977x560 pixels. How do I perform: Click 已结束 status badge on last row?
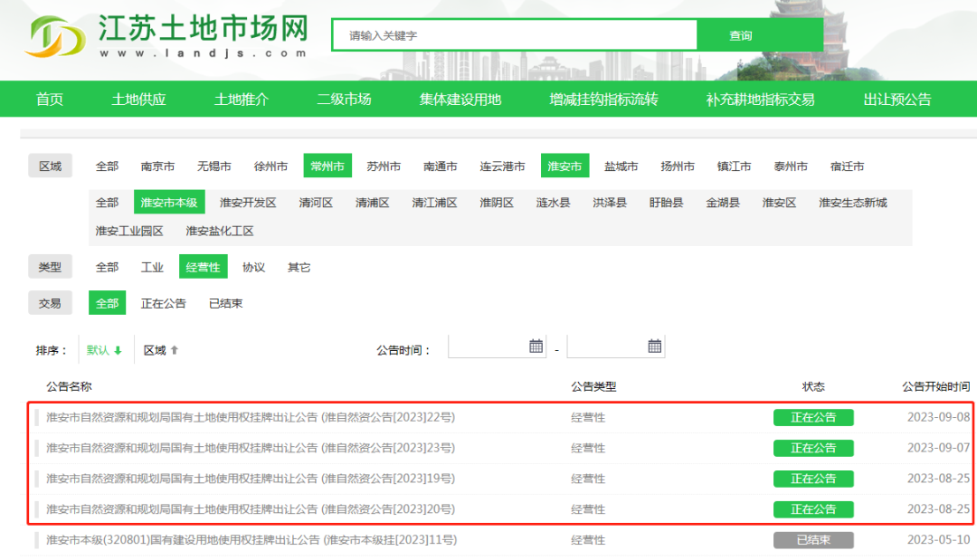click(812, 540)
